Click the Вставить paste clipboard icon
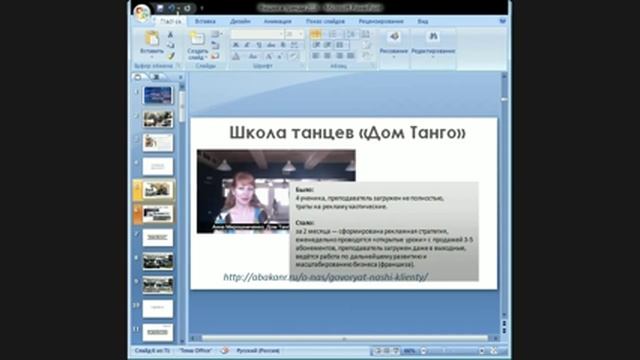The height and width of the screenshot is (360, 640). [x=152, y=39]
